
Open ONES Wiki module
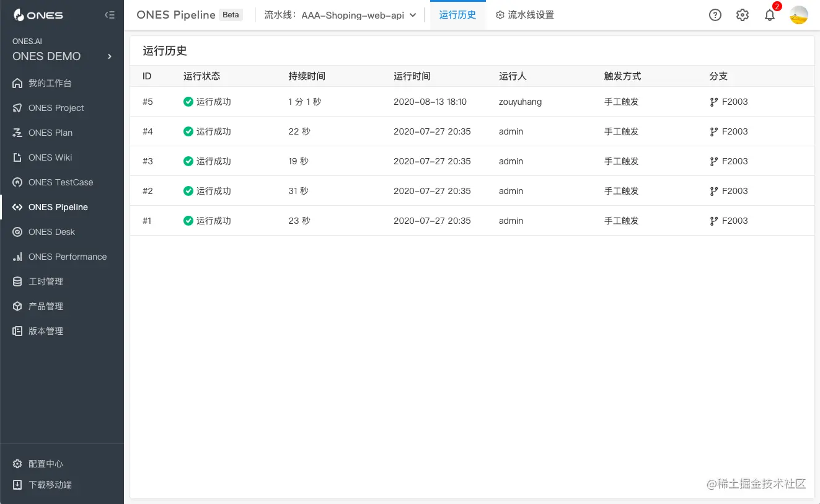point(50,157)
